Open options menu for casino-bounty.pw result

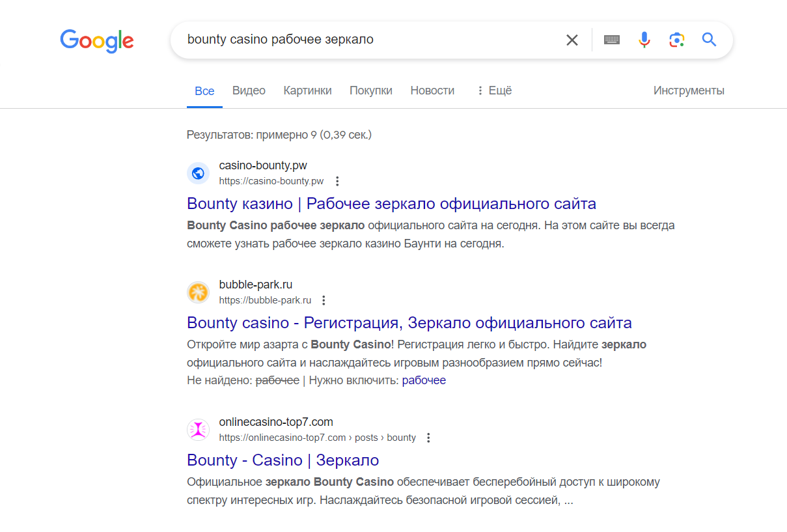[337, 181]
